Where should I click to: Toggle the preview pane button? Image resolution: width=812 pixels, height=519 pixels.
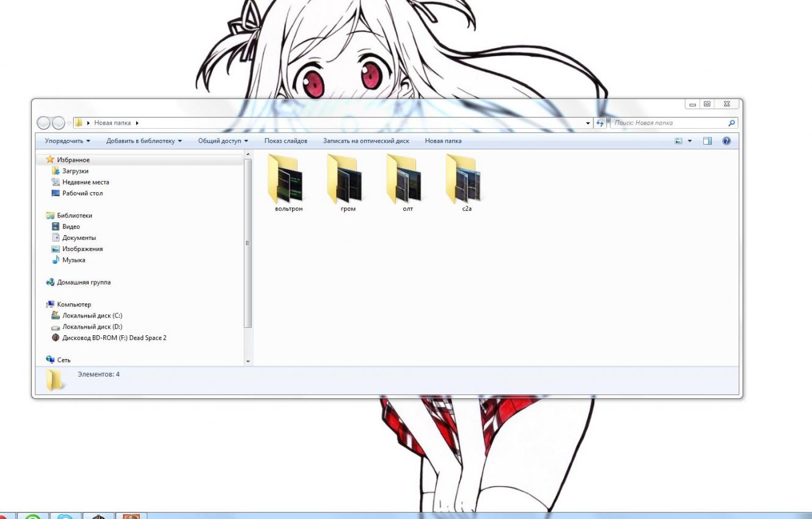[708, 141]
